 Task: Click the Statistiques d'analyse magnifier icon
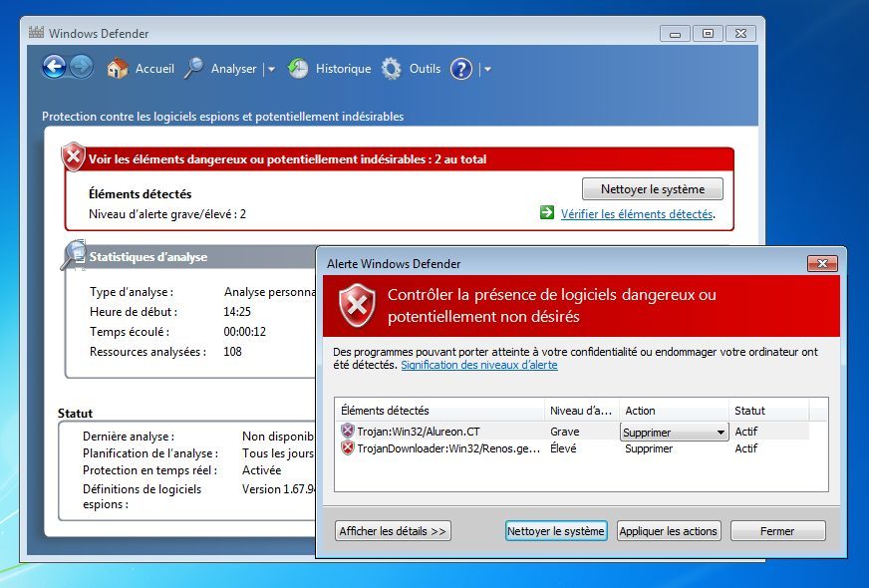pyautogui.click(x=74, y=255)
